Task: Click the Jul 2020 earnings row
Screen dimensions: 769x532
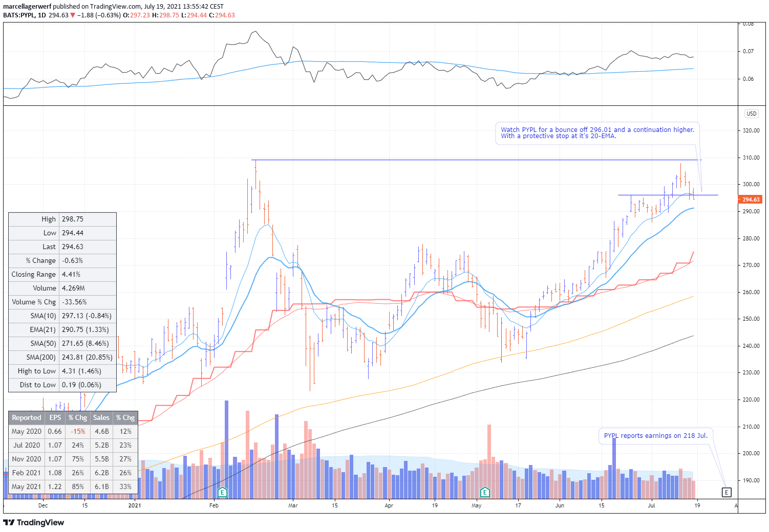Action: 73,445
